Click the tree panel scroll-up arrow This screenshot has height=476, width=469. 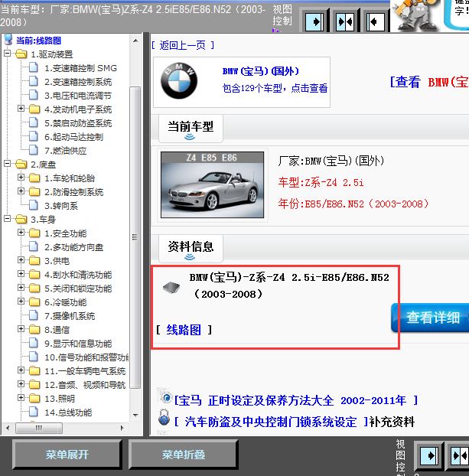[135, 41]
